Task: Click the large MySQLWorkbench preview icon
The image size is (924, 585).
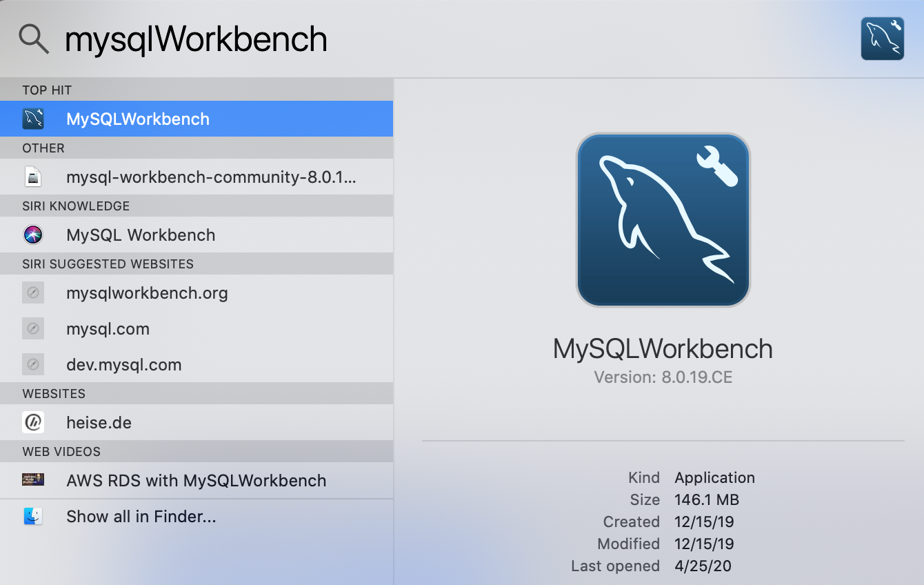Action: coord(663,219)
